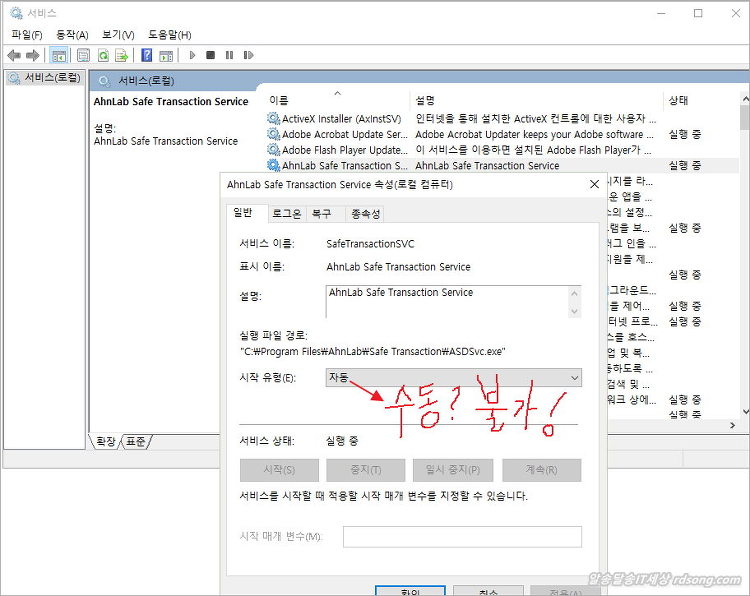Viewport: 750px width, 596px height.
Task: Click the Forward arrow in the toolbar
Action: click(33, 55)
